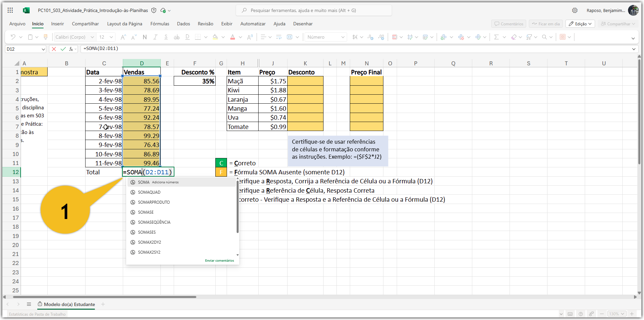Image resolution: width=644 pixels, height=320 pixels.
Task: Click the find magnifier icon in ribbon
Action: coord(544,37)
